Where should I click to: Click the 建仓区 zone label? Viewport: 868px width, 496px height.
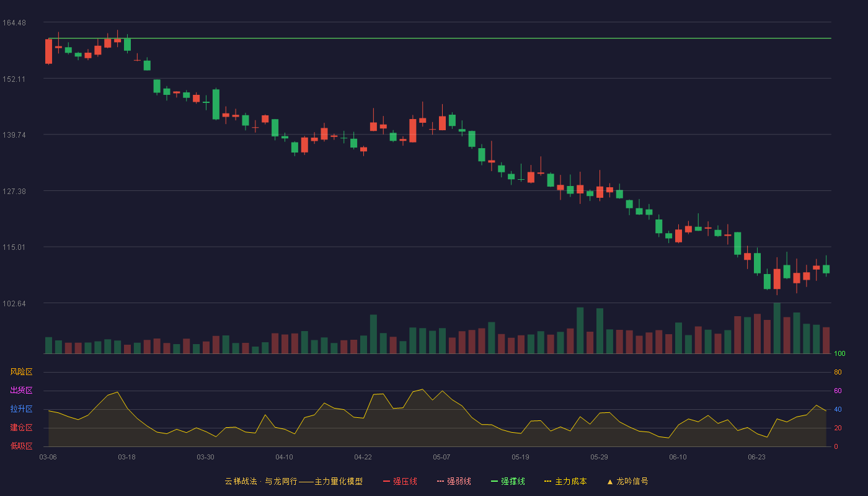point(21,428)
